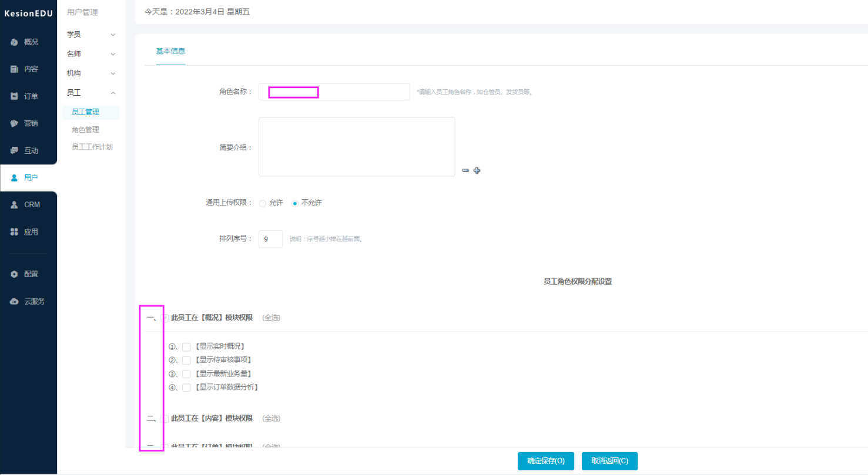Focus the 排列序号 number field
The image size is (868, 475).
tap(270, 239)
